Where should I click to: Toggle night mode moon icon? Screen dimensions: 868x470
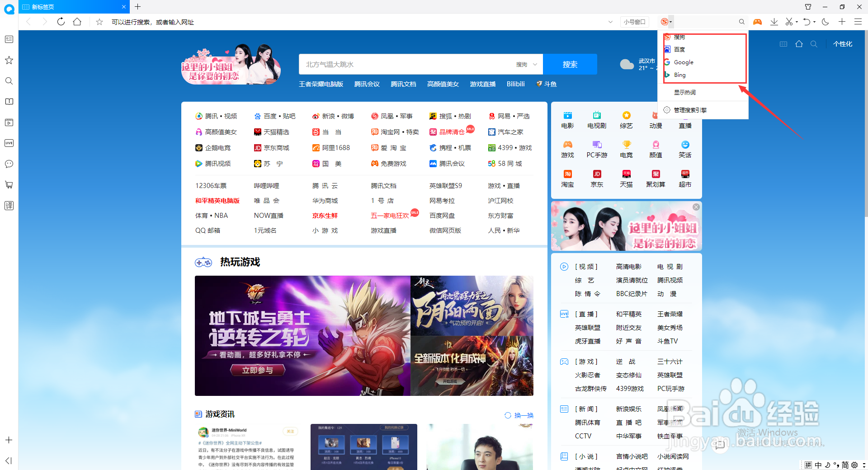pyautogui.click(x=826, y=22)
